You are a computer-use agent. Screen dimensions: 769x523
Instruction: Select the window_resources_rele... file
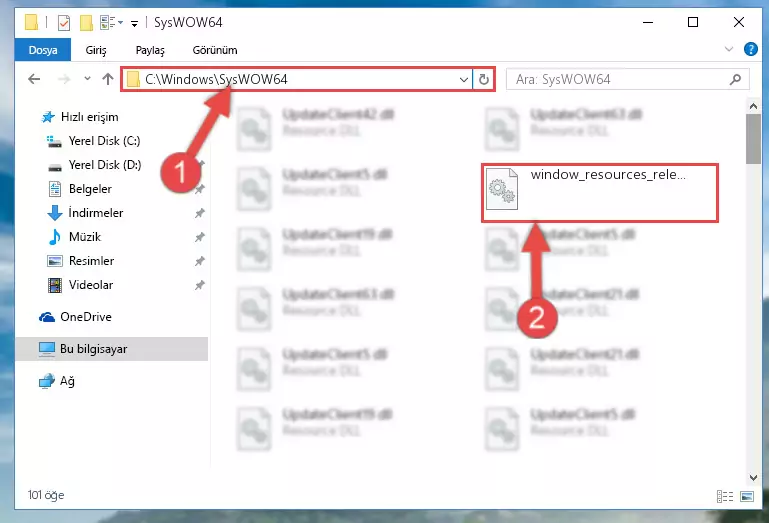coord(600,193)
